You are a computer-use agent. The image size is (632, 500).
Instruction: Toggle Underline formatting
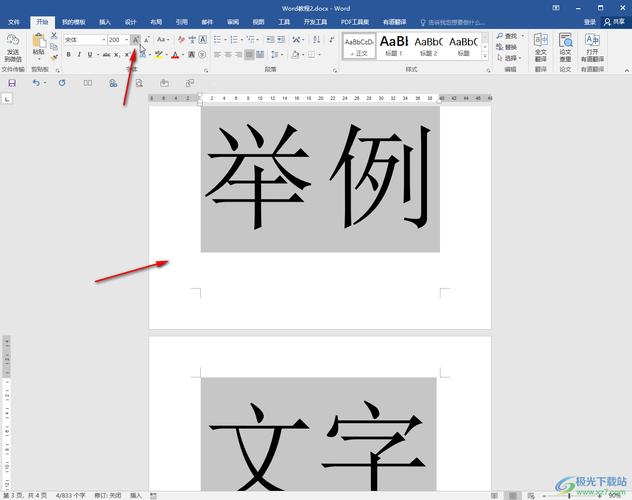[89, 54]
